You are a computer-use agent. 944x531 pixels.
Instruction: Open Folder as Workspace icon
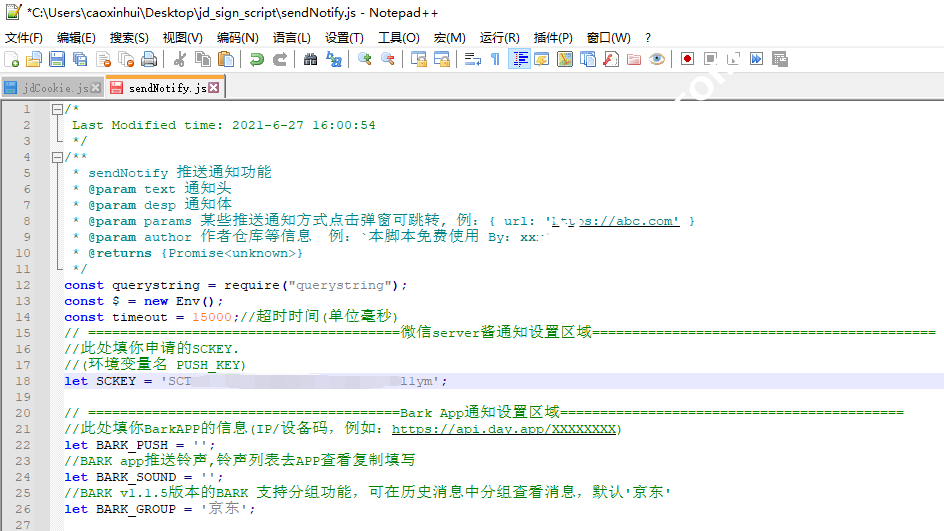(634, 59)
